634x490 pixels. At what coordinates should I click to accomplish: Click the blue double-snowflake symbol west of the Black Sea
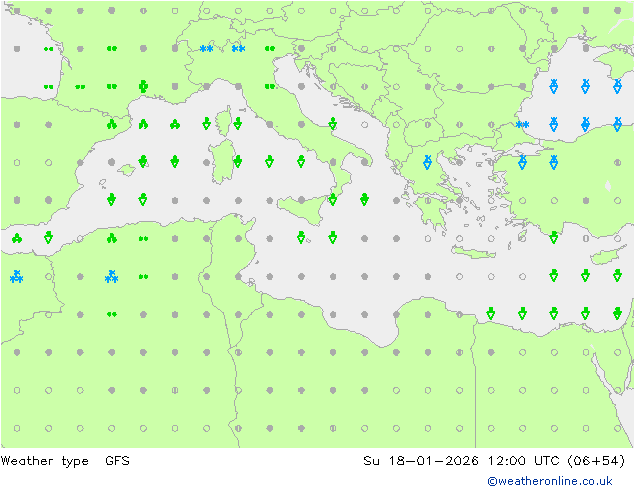point(522,125)
